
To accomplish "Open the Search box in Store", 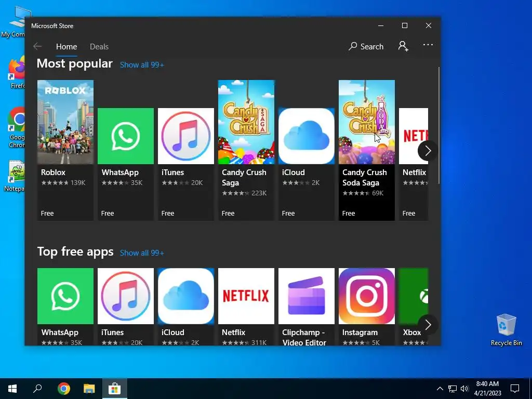I will coord(366,46).
